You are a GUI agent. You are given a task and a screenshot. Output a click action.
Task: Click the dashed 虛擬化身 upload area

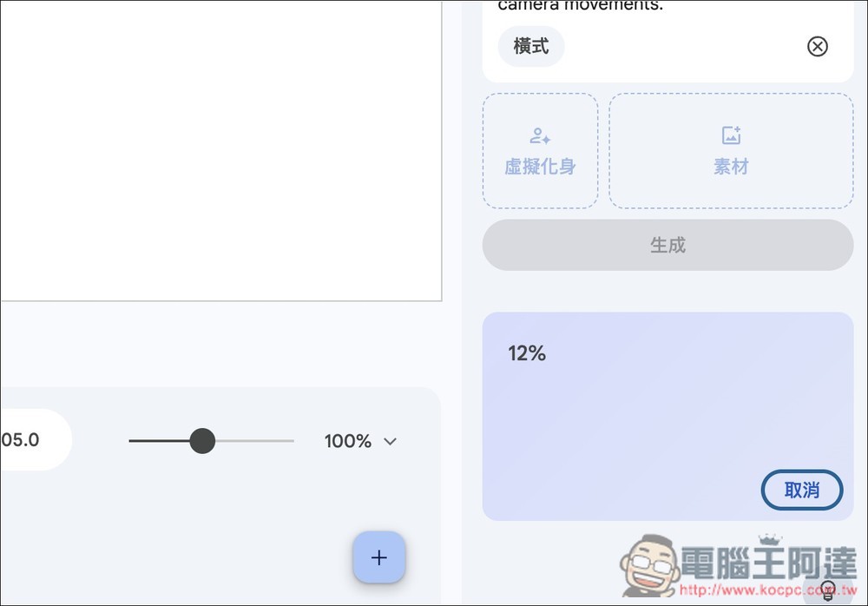[x=540, y=150]
